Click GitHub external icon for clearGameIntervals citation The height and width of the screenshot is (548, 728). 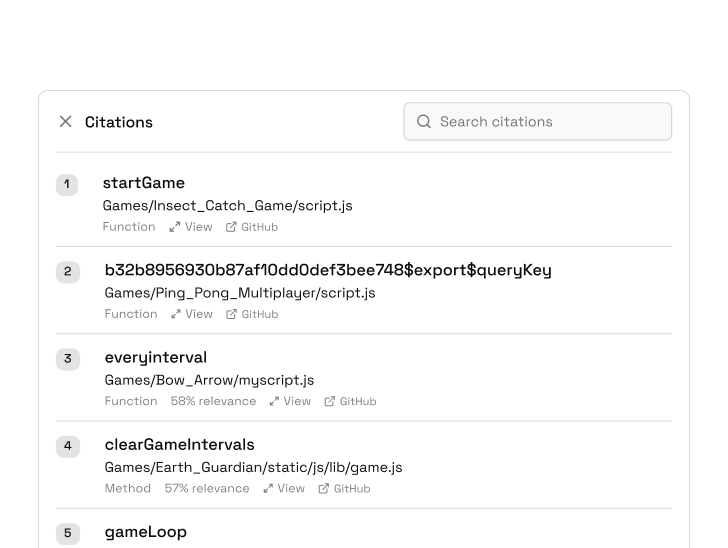click(x=324, y=488)
